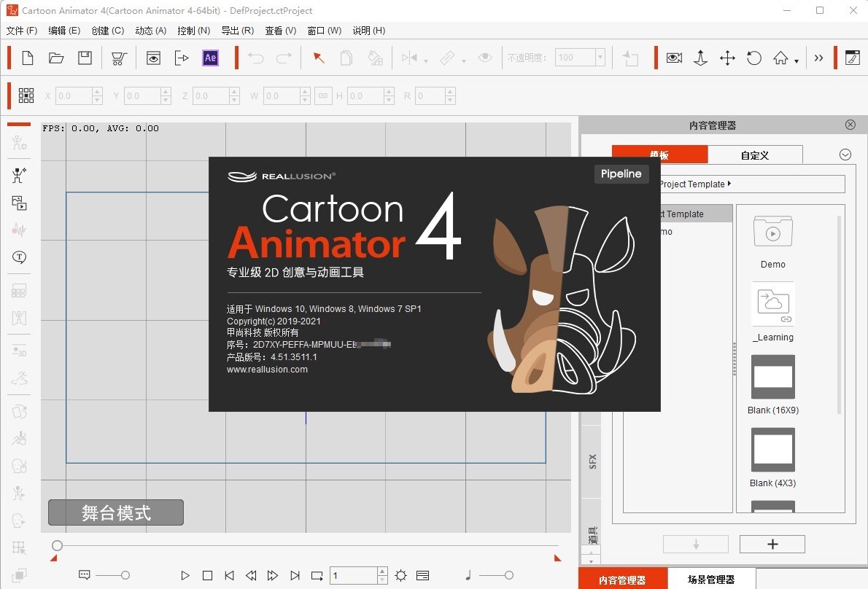Click the Pipeline badge on splash
The height and width of the screenshot is (589, 868).
[x=621, y=173]
